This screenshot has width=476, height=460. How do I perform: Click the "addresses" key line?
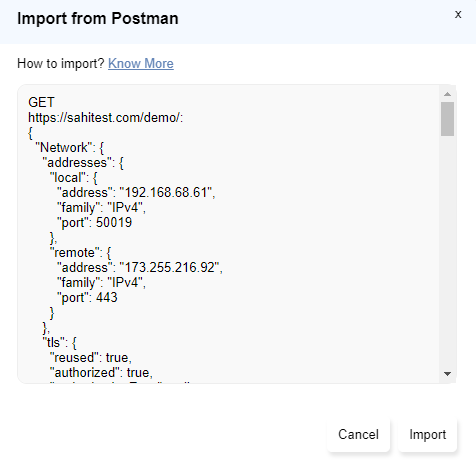pos(83,163)
